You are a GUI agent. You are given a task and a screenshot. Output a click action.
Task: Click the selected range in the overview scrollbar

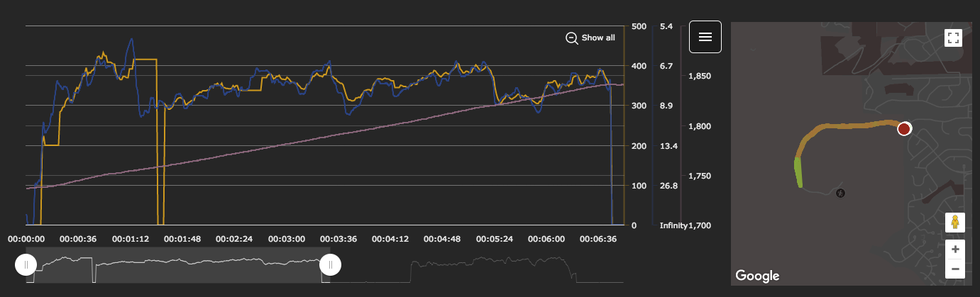[177, 265]
